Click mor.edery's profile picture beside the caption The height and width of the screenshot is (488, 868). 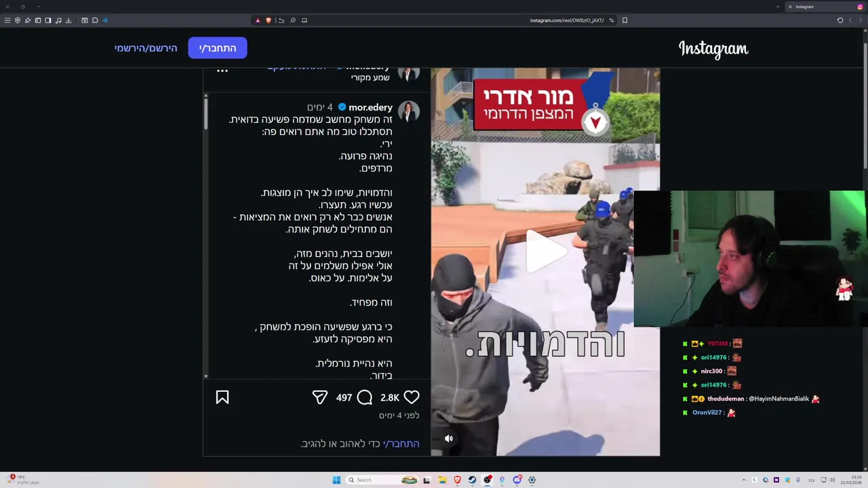pyautogui.click(x=409, y=110)
